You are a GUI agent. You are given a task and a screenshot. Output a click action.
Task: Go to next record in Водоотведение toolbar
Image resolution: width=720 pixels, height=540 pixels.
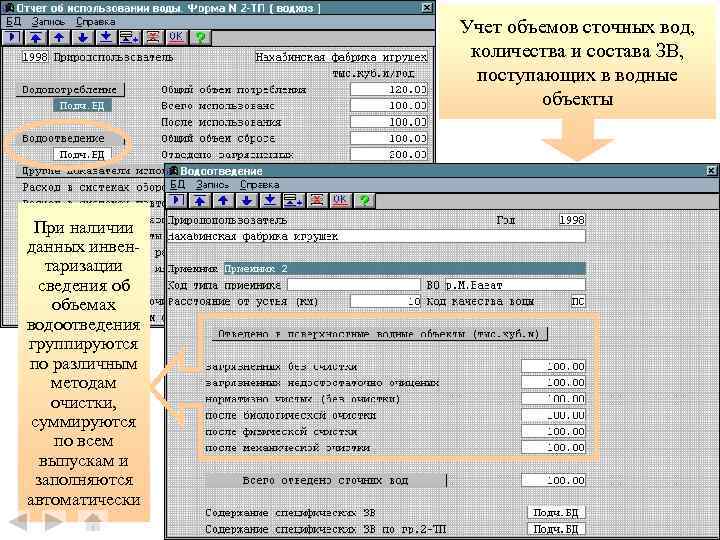(x=247, y=201)
